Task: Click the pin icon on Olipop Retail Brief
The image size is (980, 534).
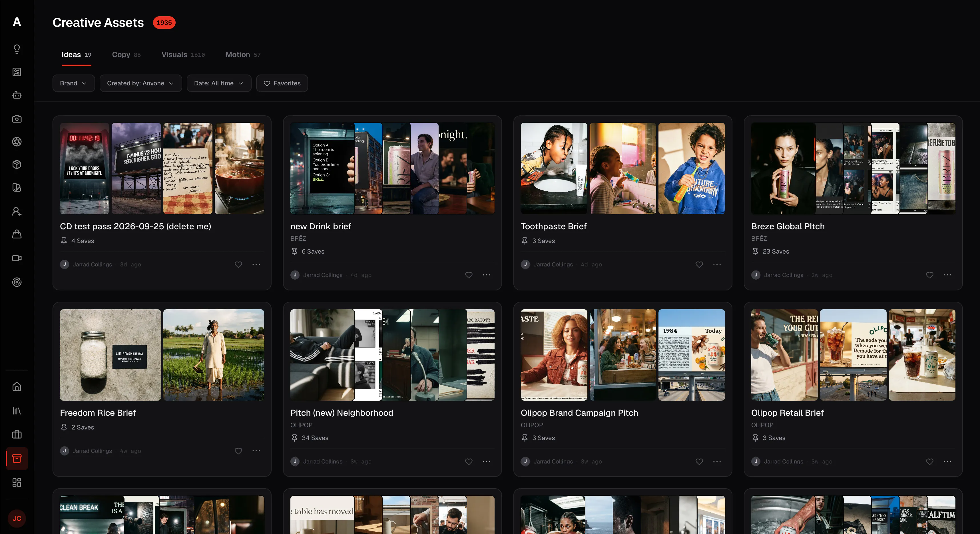Action: [755, 438]
